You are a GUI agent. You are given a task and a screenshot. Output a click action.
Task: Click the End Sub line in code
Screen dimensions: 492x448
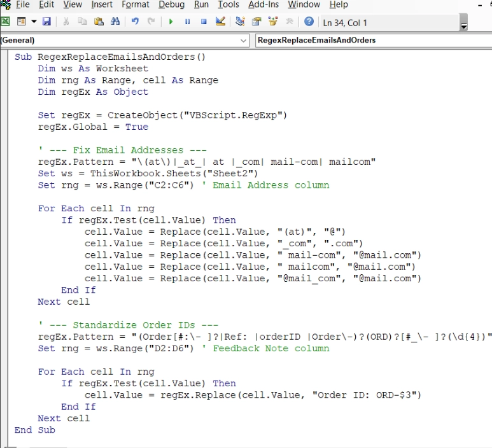point(35,430)
